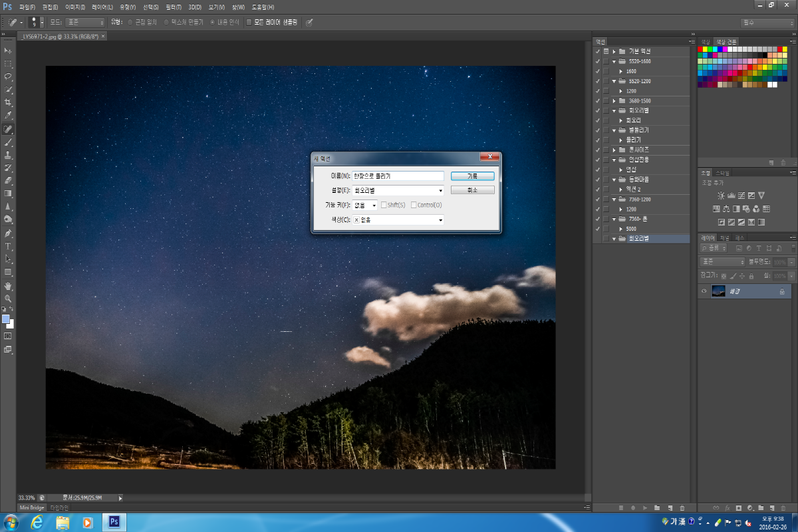798x532 pixels.
Task: Add a Brightness/Contrast adjustment
Action: point(722,196)
